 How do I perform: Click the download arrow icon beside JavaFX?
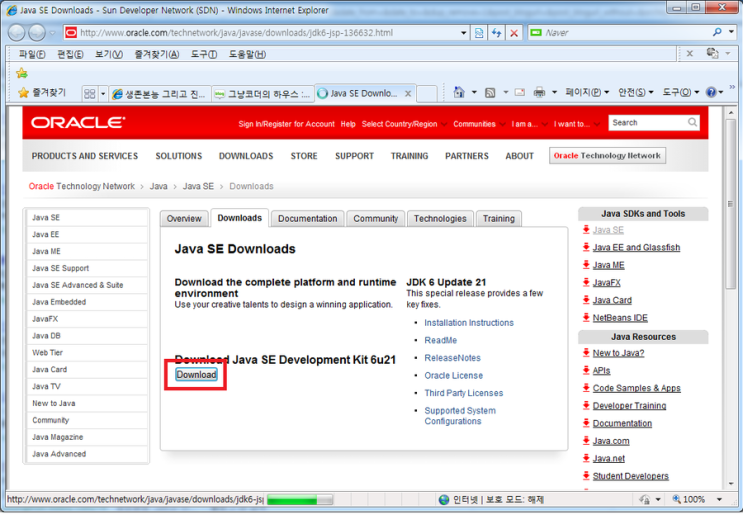pyautogui.click(x=586, y=282)
